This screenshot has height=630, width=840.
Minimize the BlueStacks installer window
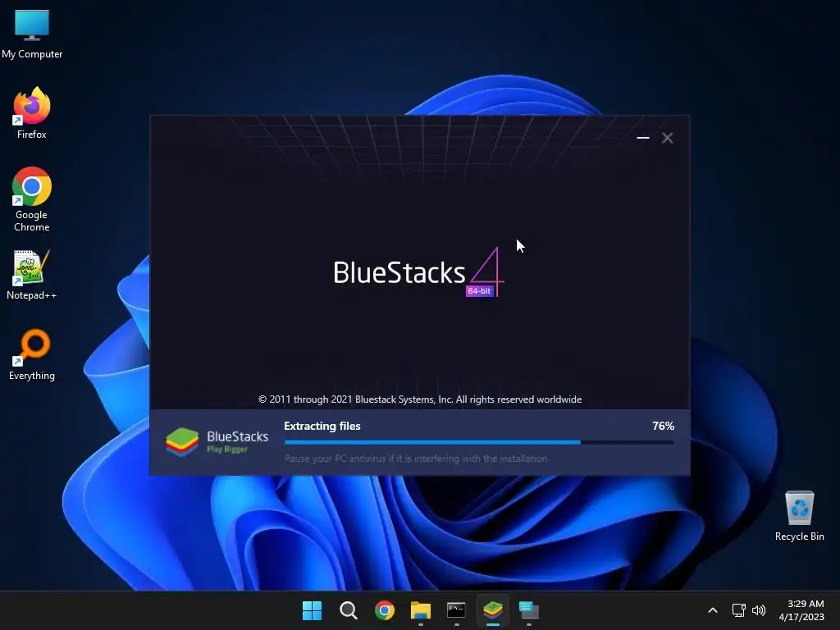(643, 138)
